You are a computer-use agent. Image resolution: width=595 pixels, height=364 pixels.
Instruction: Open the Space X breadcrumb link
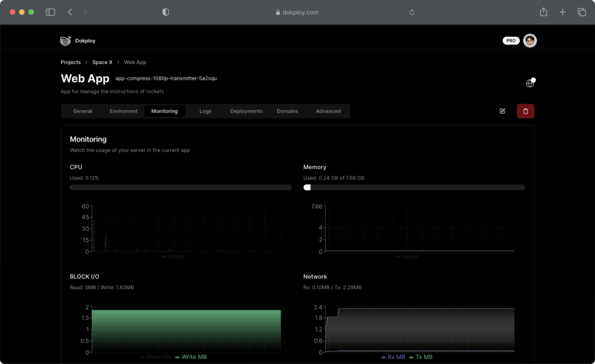tap(102, 62)
